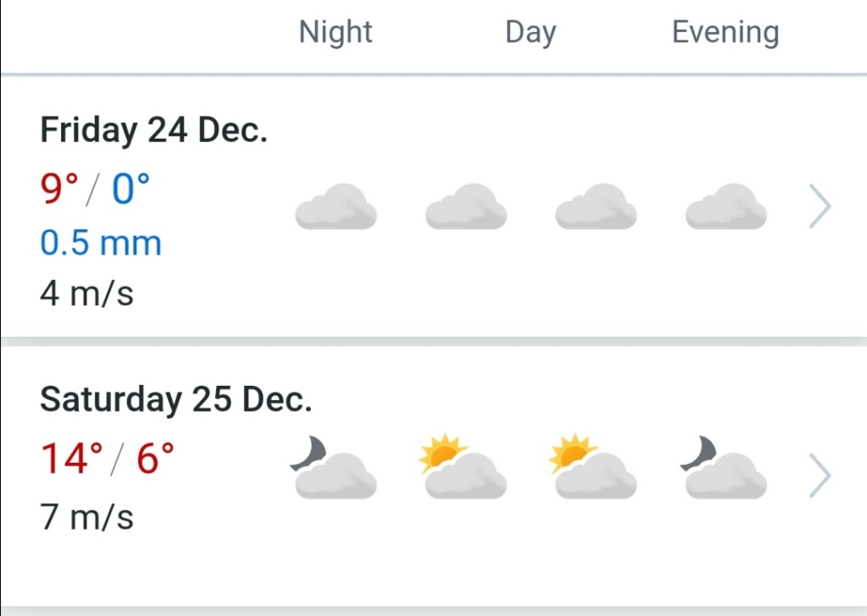This screenshot has width=867, height=616.
Task: Click the second cloud icon in Friday's row
Action: click(466, 206)
